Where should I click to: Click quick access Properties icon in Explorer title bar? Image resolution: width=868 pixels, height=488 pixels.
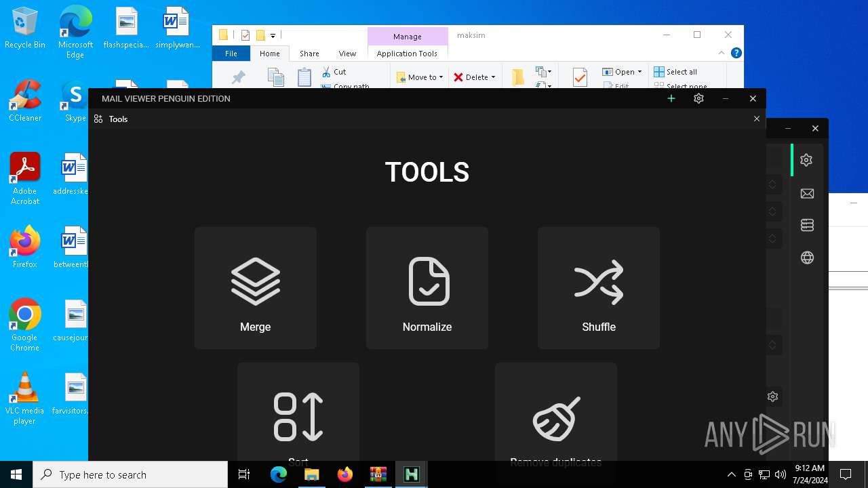point(245,35)
